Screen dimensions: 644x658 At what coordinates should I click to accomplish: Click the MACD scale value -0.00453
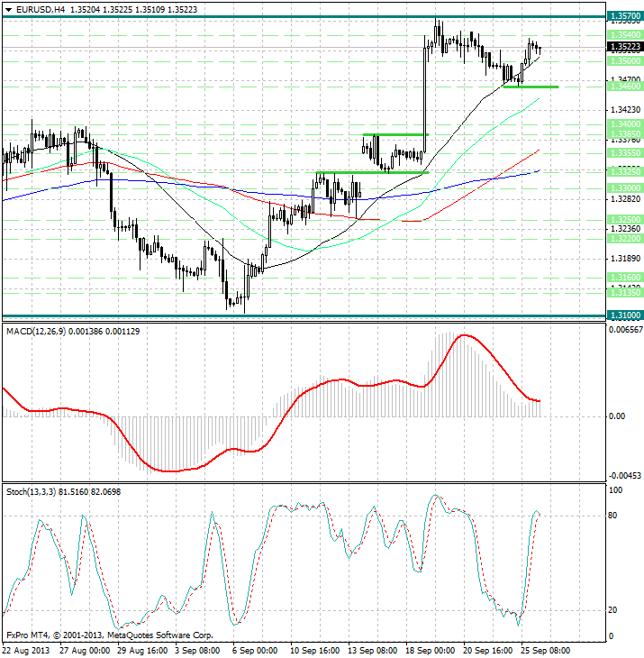pos(625,476)
